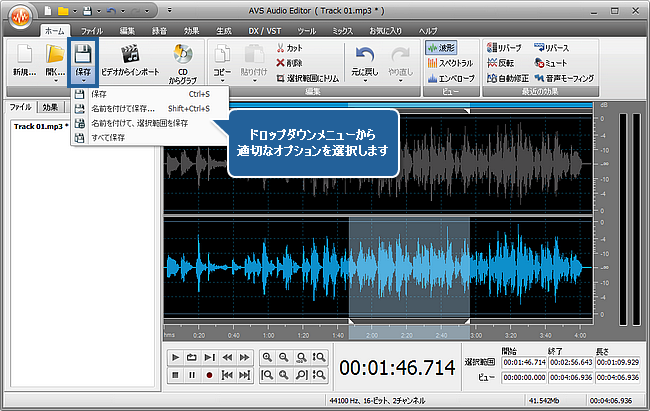
Task: Click the Go to Start transport button
Action: coord(227,375)
